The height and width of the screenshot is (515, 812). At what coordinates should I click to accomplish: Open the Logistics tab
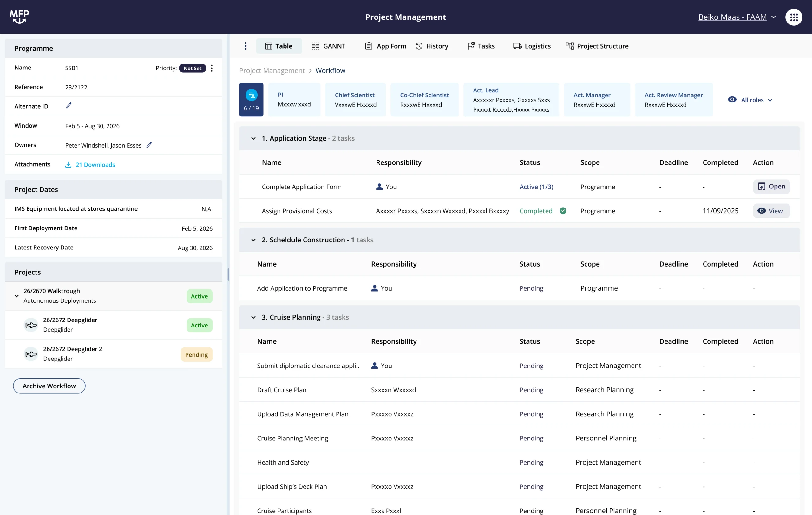coord(532,46)
